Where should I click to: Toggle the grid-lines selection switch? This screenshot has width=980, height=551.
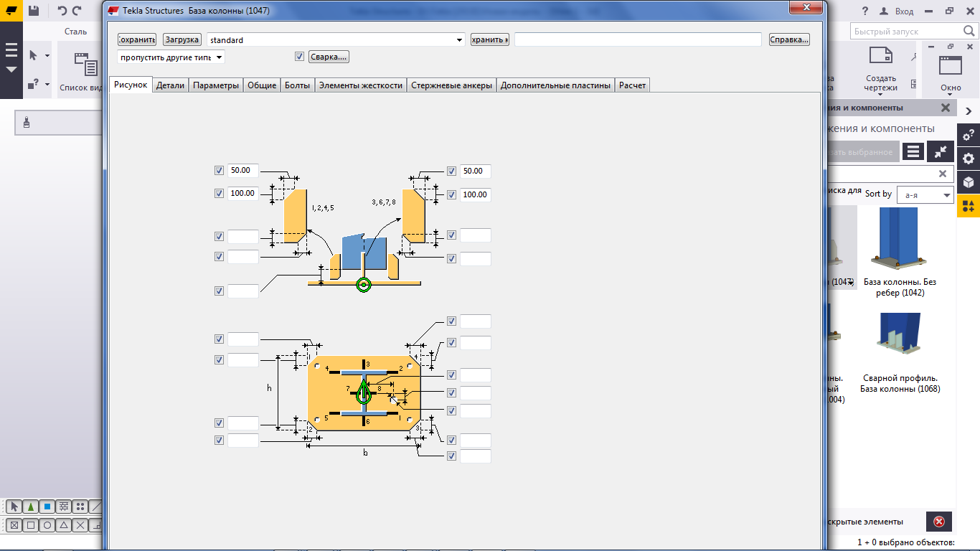64,507
